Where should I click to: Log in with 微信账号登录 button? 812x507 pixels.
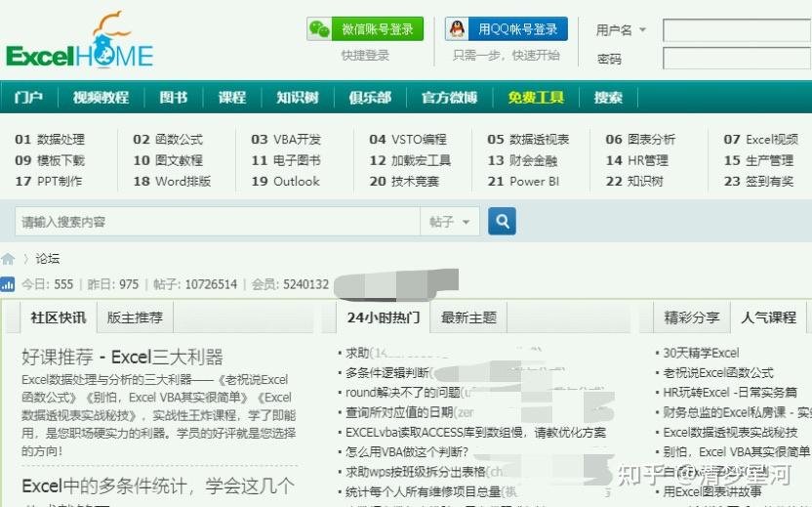[x=365, y=29]
